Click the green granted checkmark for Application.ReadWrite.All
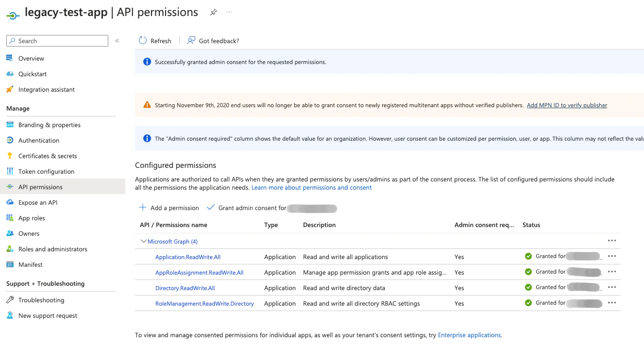The height and width of the screenshot is (344, 644). [x=528, y=256]
